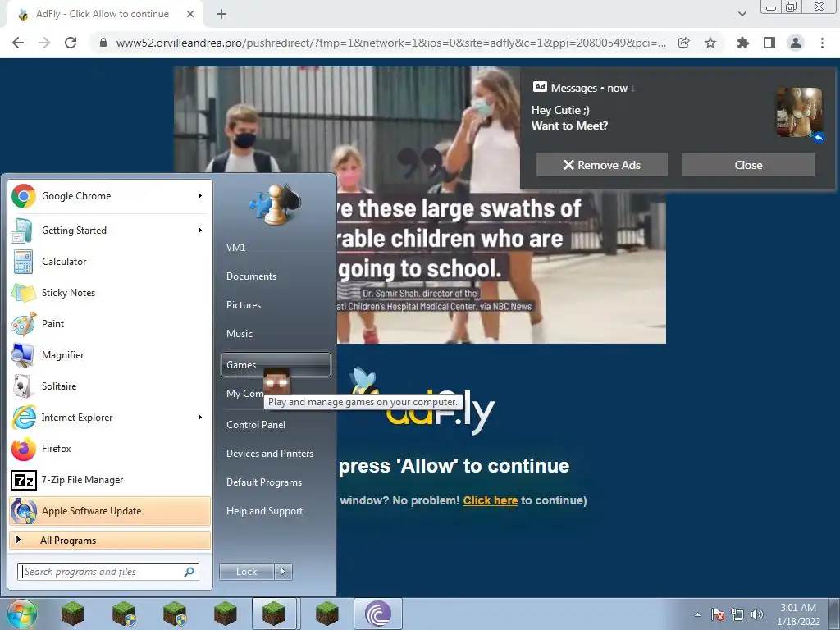The image size is (840, 630).
Task: Click the 'Hey Cutie ;)' notification text
Action: [560, 110]
